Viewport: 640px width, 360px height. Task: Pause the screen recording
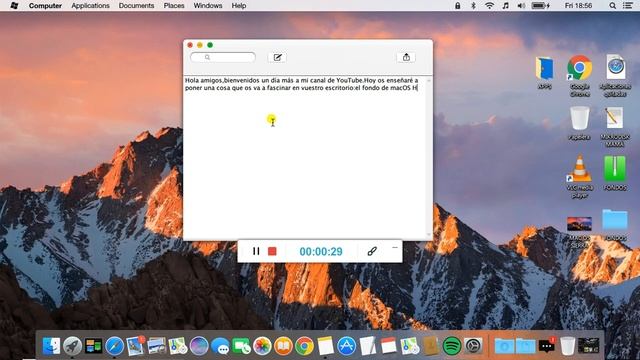(256, 251)
